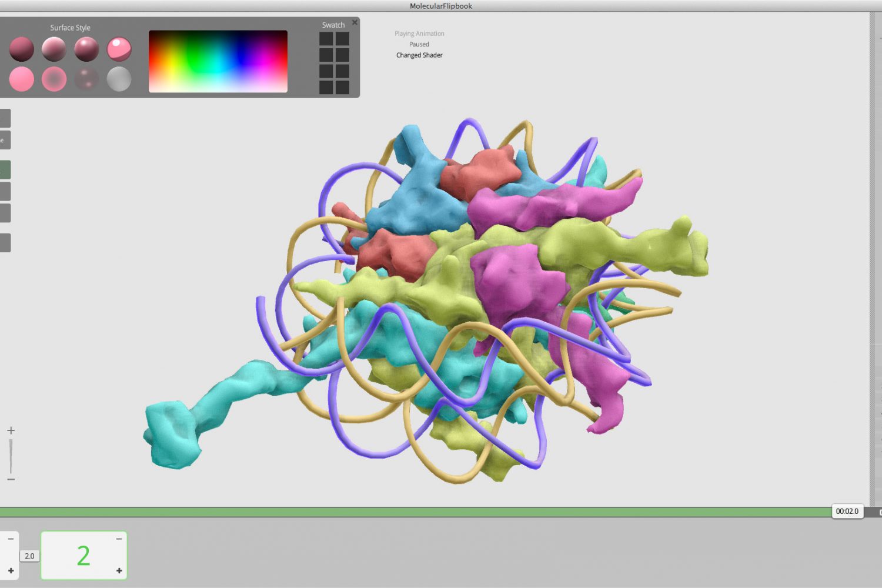Click the plus button on keyframe 2
Screen dimensions: 882x588
119,570
